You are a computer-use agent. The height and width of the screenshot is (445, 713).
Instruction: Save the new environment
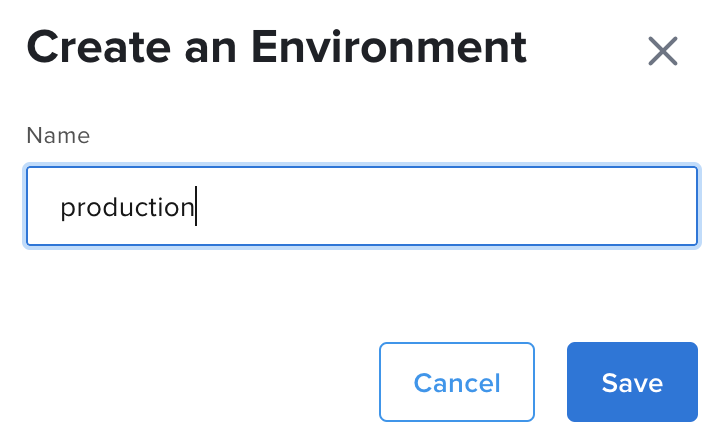(631, 382)
